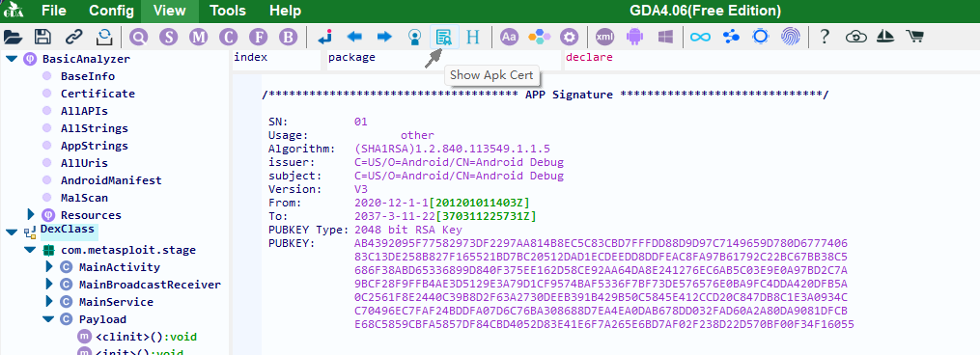Click the SHA1RSA algorithm value

coord(452,149)
